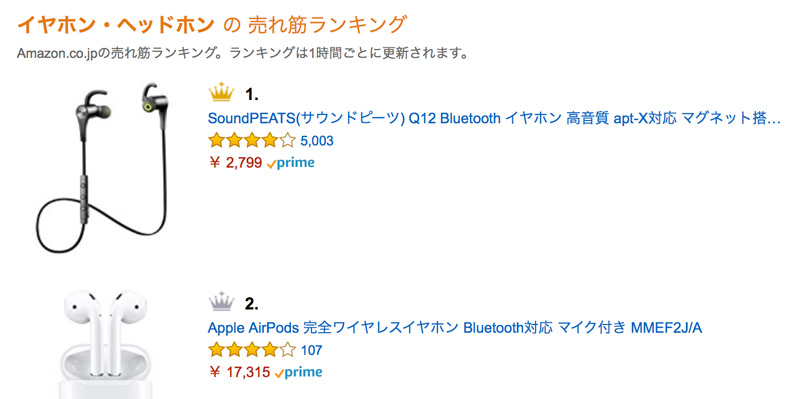Open the Apple AirPods MMEF2J/A title link
This screenshot has width=800, height=399.
(x=455, y=328)
